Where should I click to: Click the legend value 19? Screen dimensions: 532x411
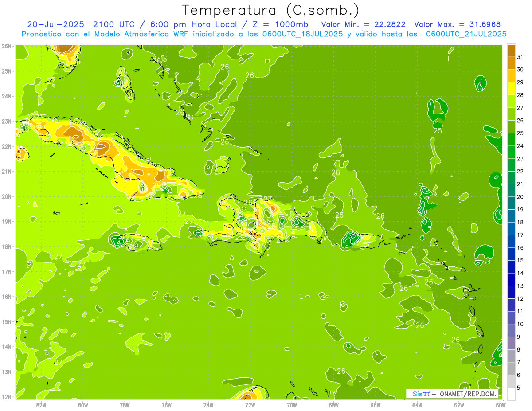click(x=520, y=209)
